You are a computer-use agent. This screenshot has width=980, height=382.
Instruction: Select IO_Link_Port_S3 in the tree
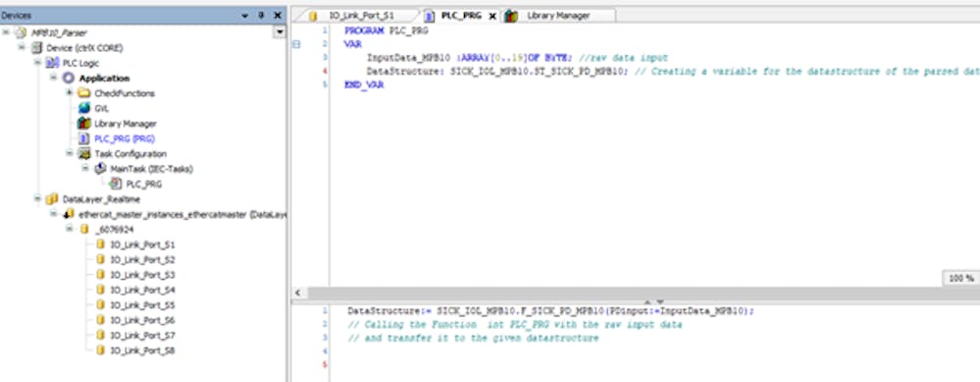click(x=142, y=275)
